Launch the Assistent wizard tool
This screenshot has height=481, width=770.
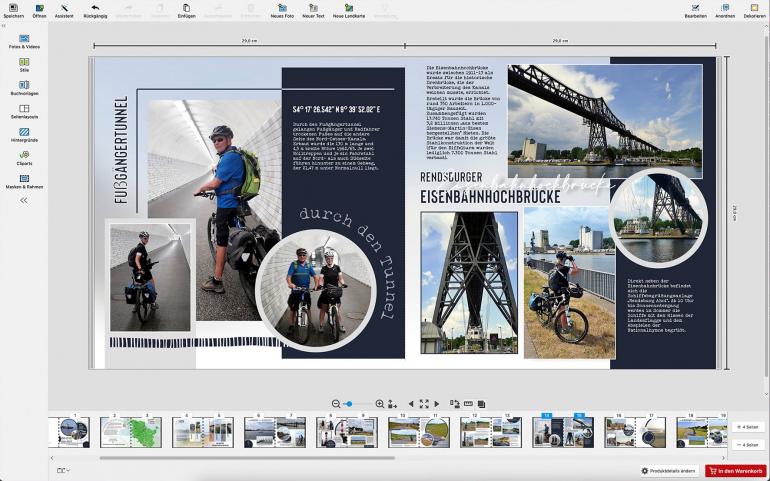pyautogui.click(x=64, y=9)
